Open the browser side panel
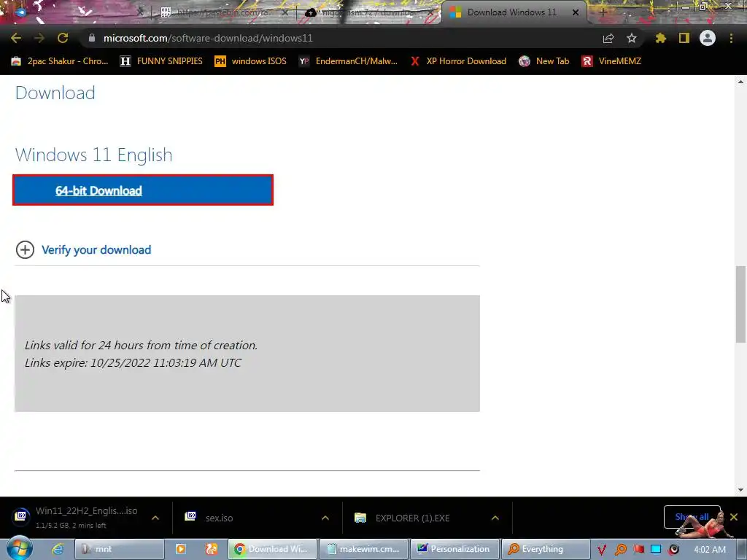747x560 pixels. coord(684,38)
